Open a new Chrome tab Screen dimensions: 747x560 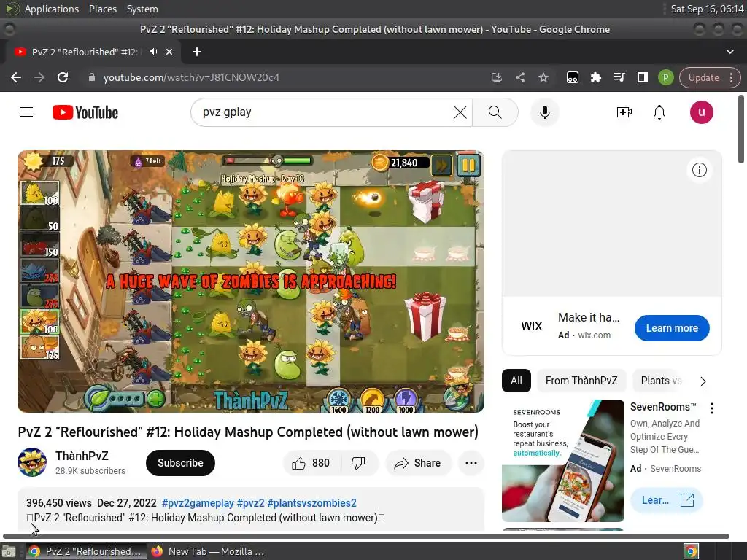(x=197, y=52)
